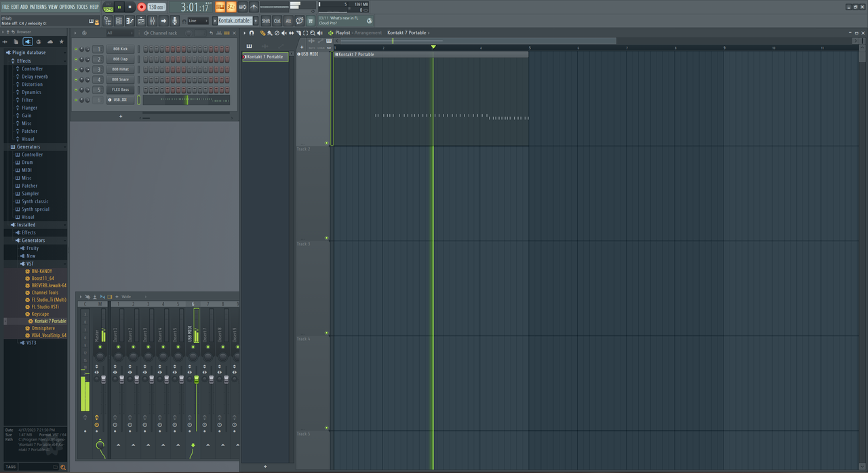Image resolution: width=868 pixels, height=473 pixels.
Task: Toggle the magnet snap icon in Playlist
Action: [x=252, y=33]
